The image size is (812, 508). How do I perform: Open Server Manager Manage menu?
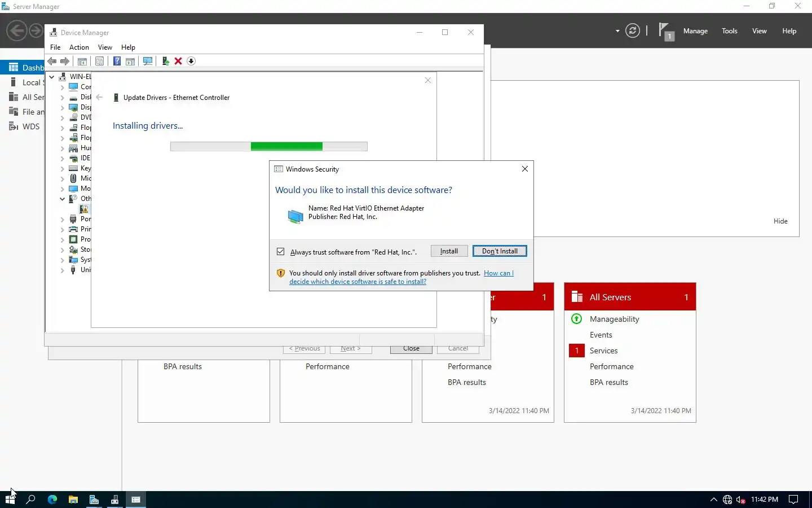(695, 31)
